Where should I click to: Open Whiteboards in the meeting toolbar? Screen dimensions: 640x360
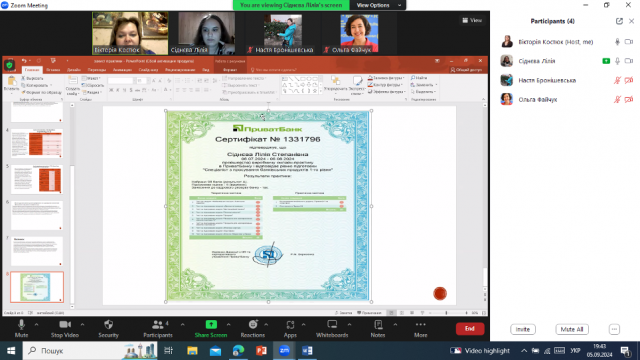332,329
